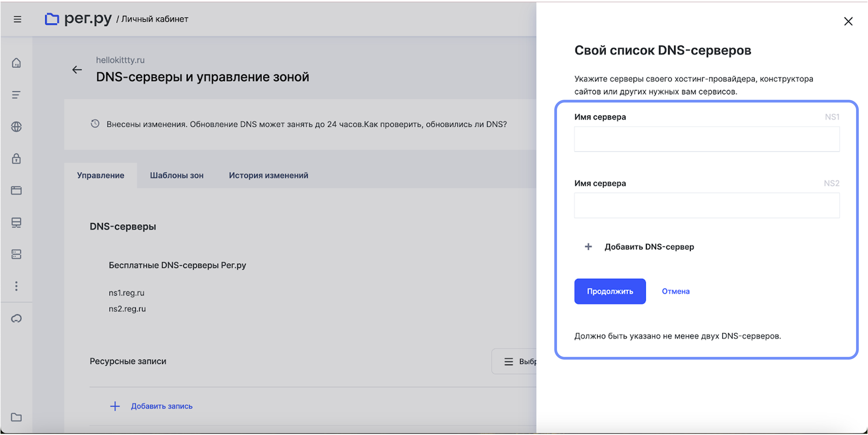The image size is (868, 435).
Task: Click the plus icon beside Добавить DNS-сервер
Action: tap(588, 247)
